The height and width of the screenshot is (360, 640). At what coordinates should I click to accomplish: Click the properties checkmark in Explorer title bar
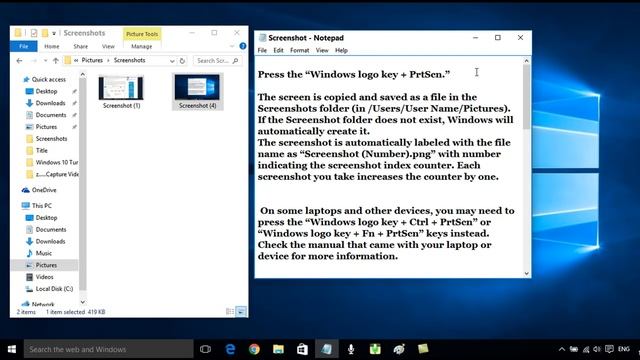click(34, 33)
